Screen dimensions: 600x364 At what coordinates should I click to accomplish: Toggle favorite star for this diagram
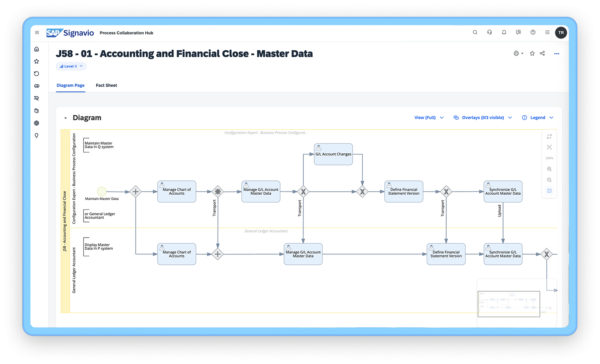[532, 53]
